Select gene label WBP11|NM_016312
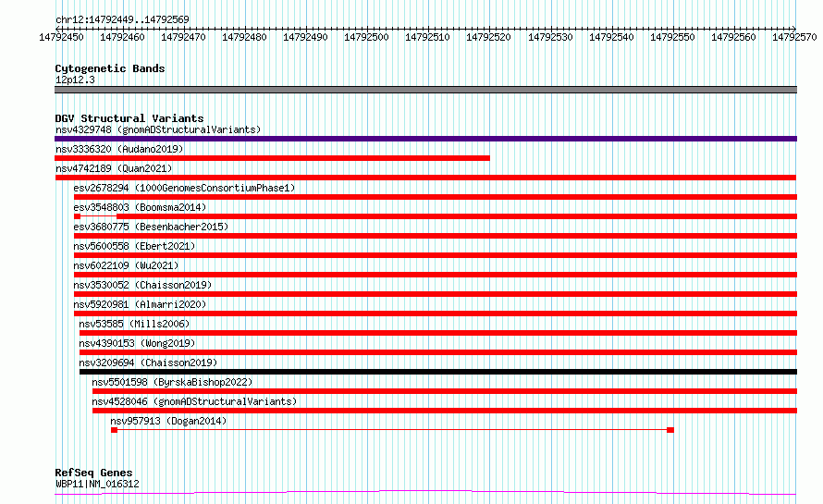This screenshot has width=823, height=504. point(98,484)
